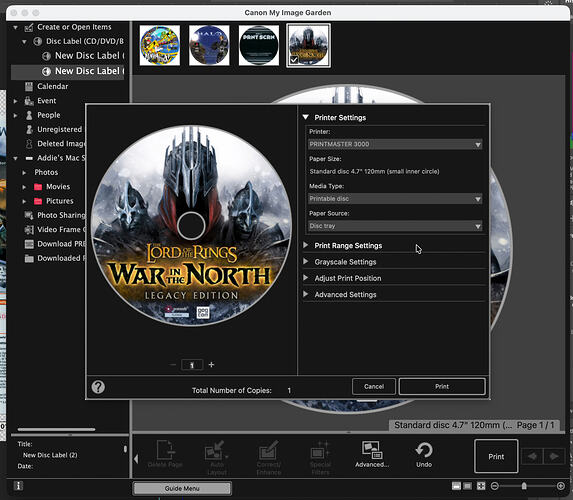Image resolution: width=573 pixels, height=500 pixels.
Task: Select the Print Scrn disc thumbnail
Action: point(259,45)
